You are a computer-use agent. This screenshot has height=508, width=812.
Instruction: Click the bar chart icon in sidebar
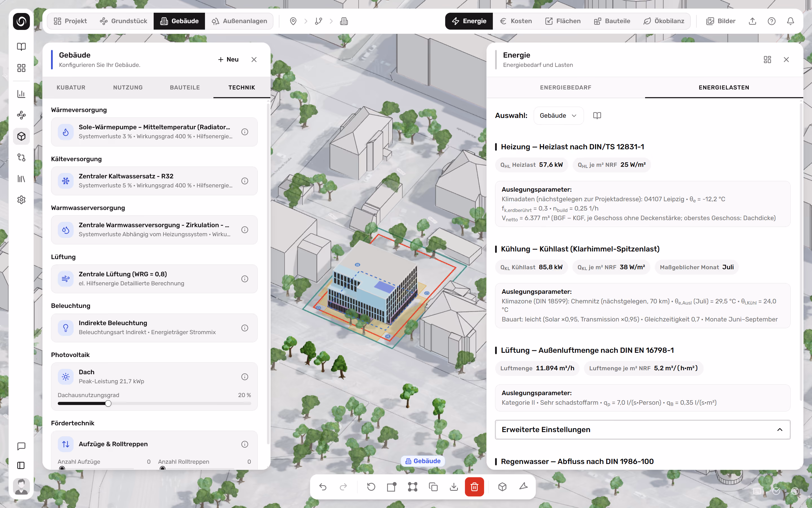(21, 94)
